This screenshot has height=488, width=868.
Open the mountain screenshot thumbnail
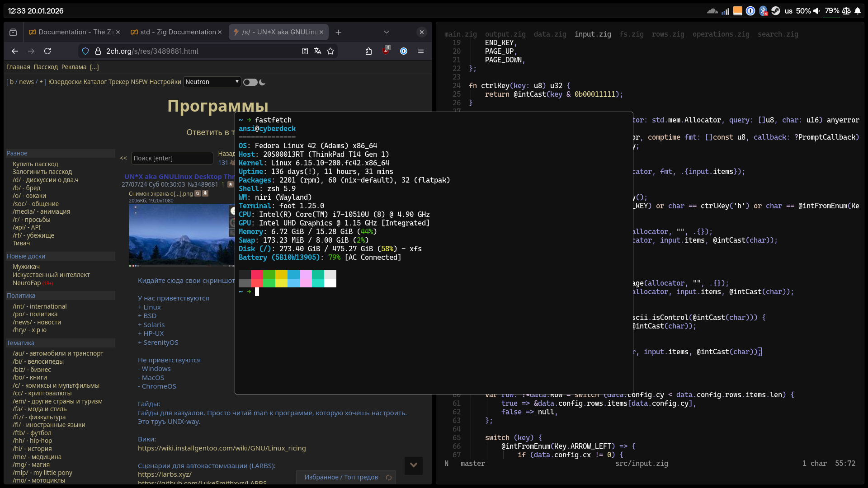click(x=182, y=235)
